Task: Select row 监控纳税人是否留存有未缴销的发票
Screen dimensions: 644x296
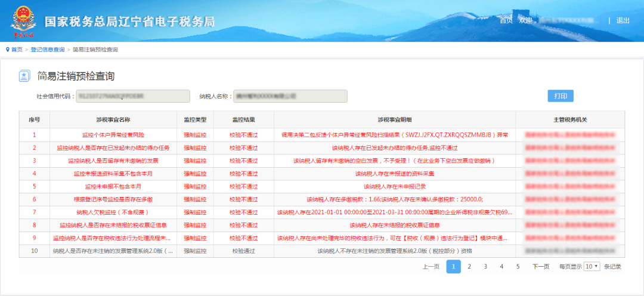Action: pos(322,161)
